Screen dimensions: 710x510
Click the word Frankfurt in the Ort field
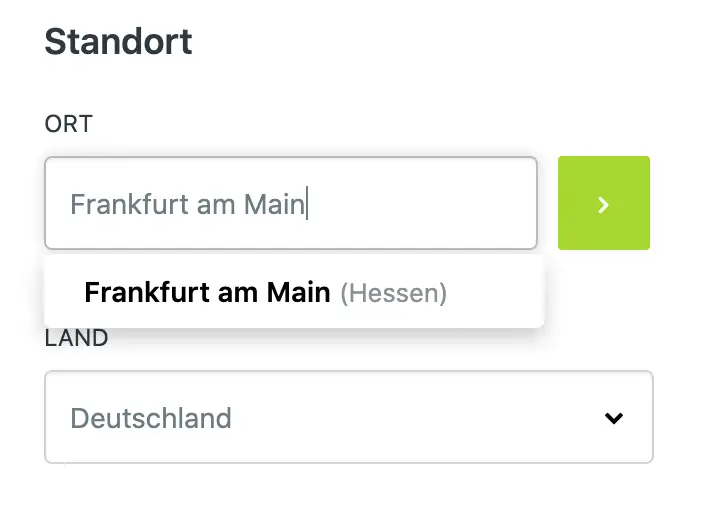click(116, 204)
